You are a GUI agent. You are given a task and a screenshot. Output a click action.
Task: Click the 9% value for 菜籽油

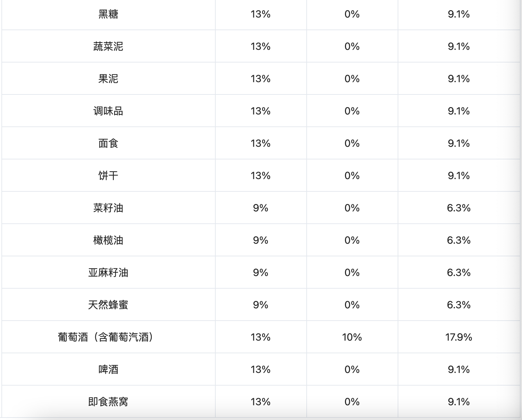(260, 208)
